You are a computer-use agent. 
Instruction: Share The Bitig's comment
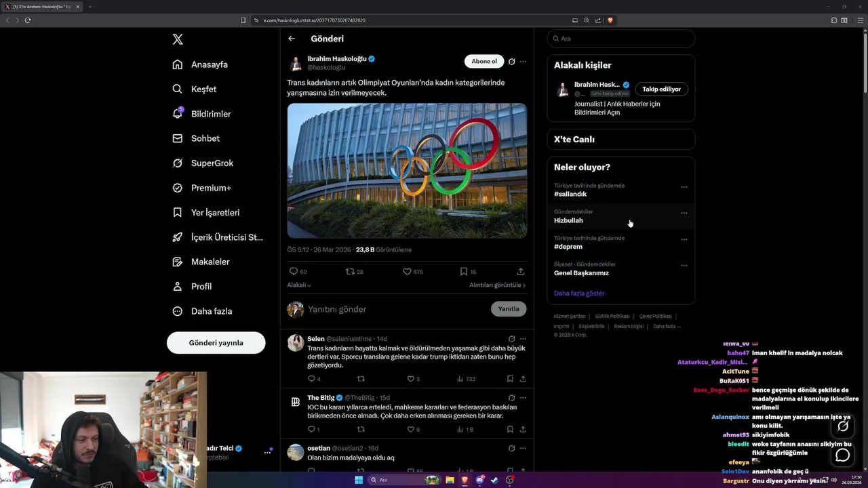tap(523, 429)
